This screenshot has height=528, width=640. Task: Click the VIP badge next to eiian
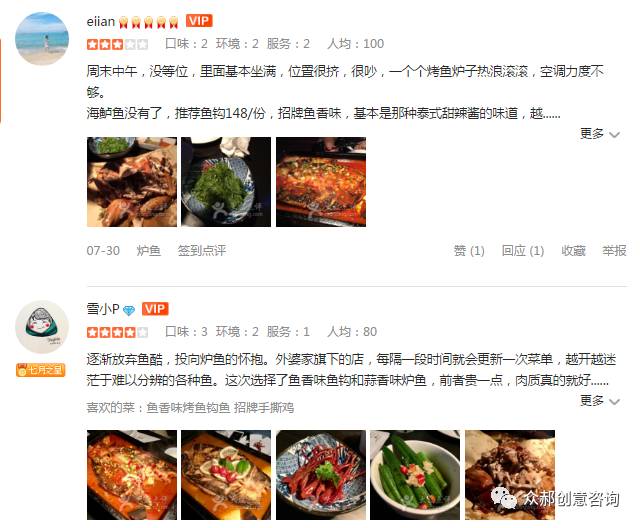(x=199, y=20)
